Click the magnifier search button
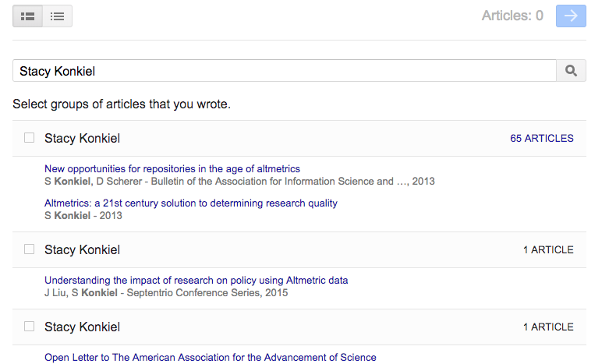This screenshot has width=609, height=364. 571,71
